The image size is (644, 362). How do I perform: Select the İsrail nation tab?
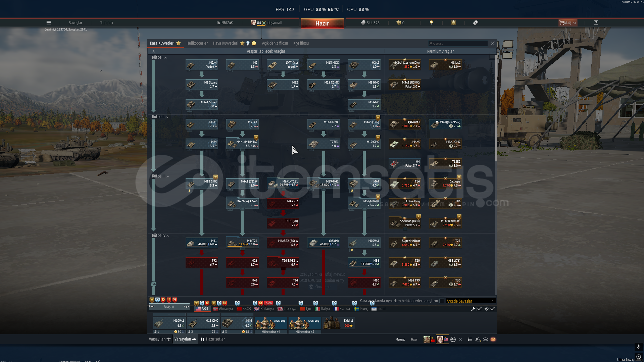click(378, 309)
